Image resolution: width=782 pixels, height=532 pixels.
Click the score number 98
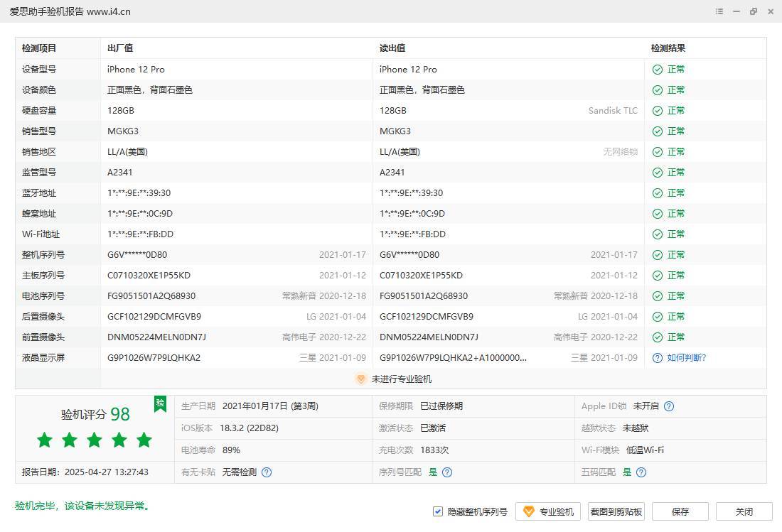(119, 414)
